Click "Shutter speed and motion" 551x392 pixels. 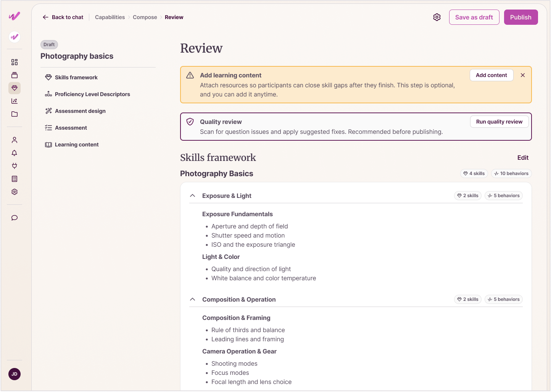(x=248, y=235)
